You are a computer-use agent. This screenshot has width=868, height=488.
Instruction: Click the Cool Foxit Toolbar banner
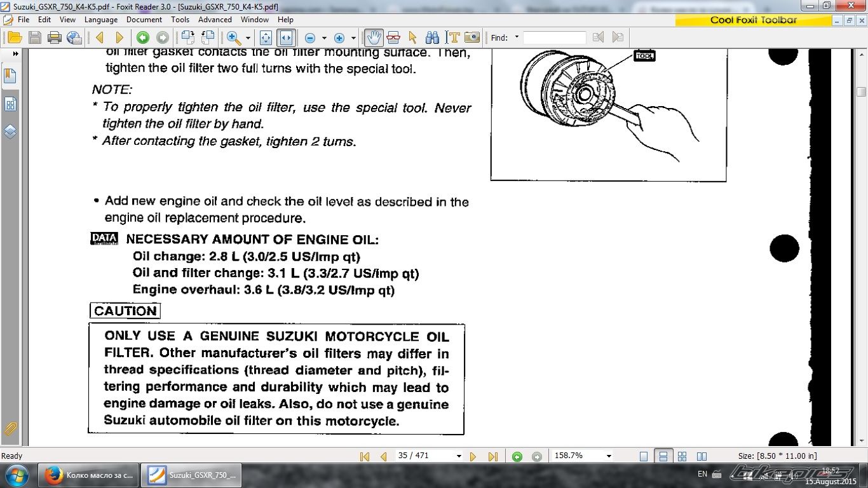pos(753,20)
